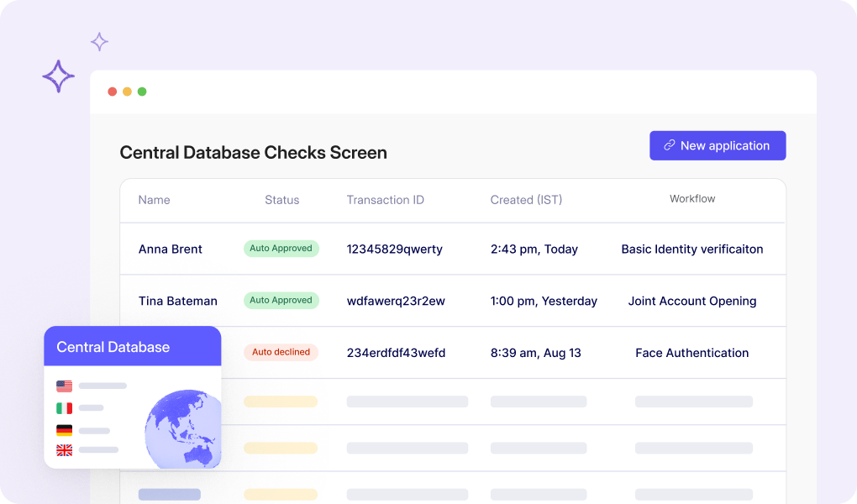Viewport: 857px width, 504px height.
Task: Open a New application
Action: [718, 145]
